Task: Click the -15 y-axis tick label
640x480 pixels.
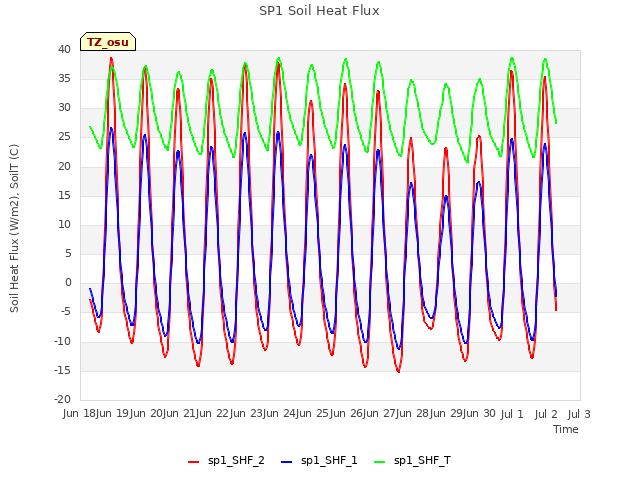Action: 62,370
